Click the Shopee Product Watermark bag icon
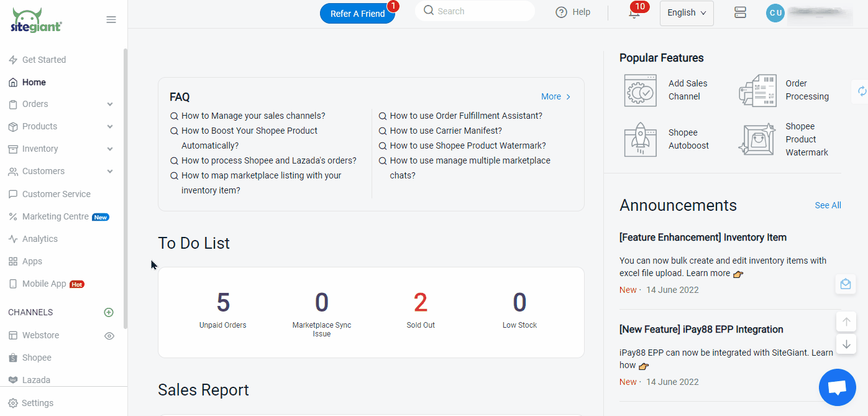This screenshot has width=868, height=416. coord(757,139)
